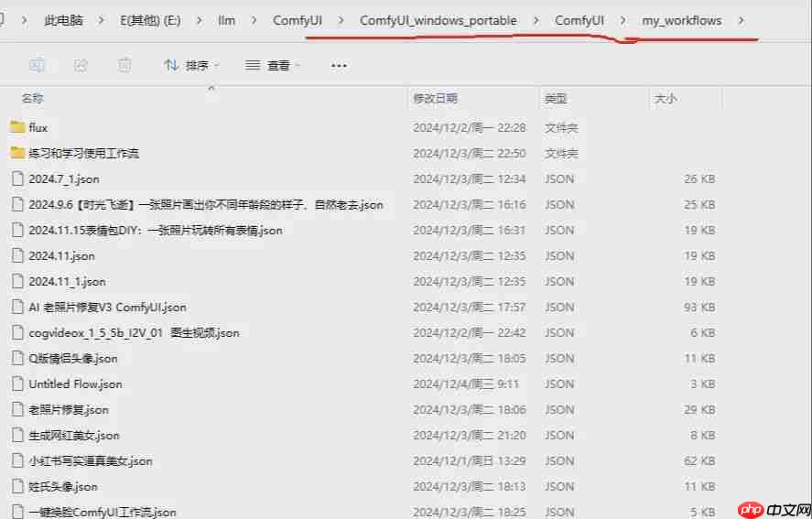Viewport: 812px width, 519px height.
Task: Go to the ComfyUI breadcrumb right after llm
Action: pos(298,21)
